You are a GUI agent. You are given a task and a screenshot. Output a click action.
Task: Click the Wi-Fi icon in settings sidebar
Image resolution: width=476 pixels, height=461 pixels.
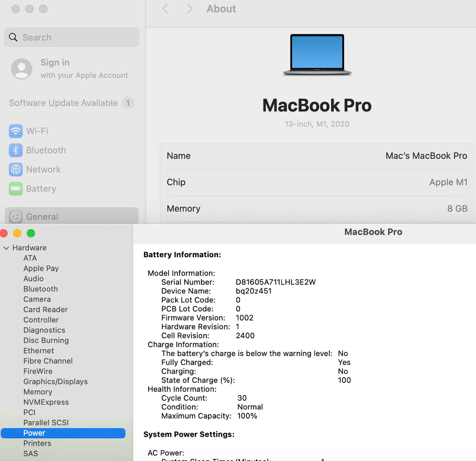pyautogui.click(x=16, y=131)
